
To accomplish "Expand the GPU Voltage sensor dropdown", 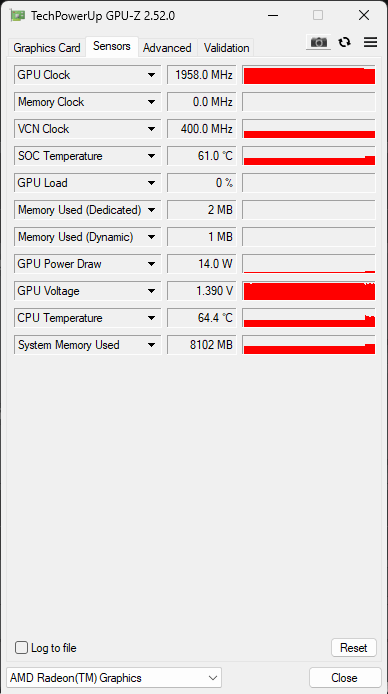I will [x=151, y=291].
